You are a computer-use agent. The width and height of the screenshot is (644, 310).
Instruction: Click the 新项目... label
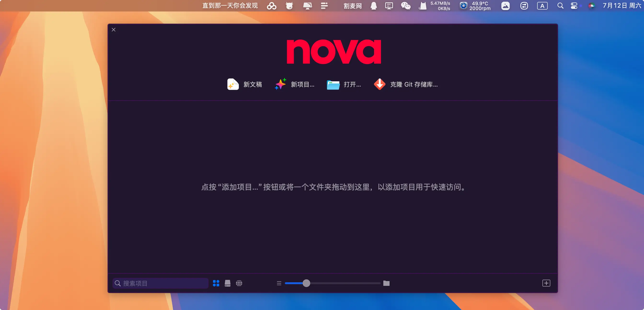[x=303, y=85]
